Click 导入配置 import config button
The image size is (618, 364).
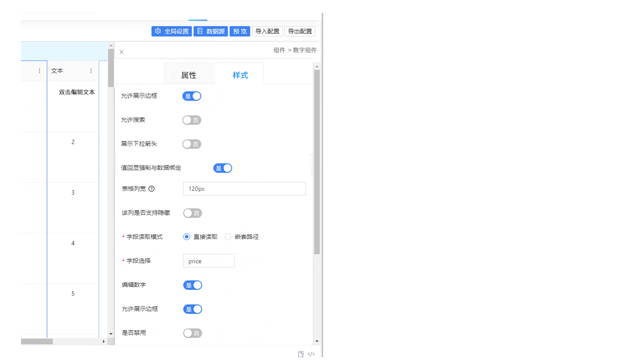[x=267, y=31]
